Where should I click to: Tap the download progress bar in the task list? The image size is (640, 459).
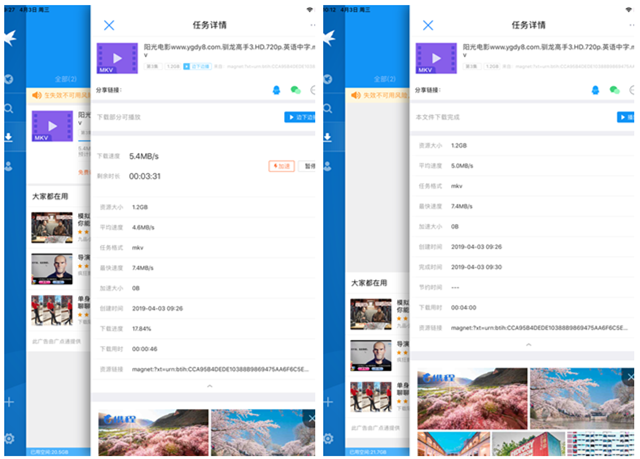(x=84, y=142)
